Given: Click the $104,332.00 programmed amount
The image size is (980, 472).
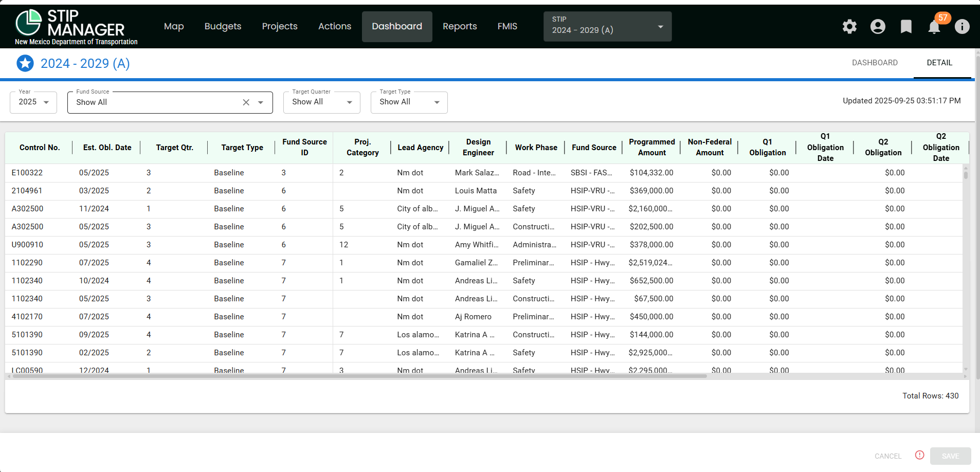Looking at the screenshot, I should point(651,173).
